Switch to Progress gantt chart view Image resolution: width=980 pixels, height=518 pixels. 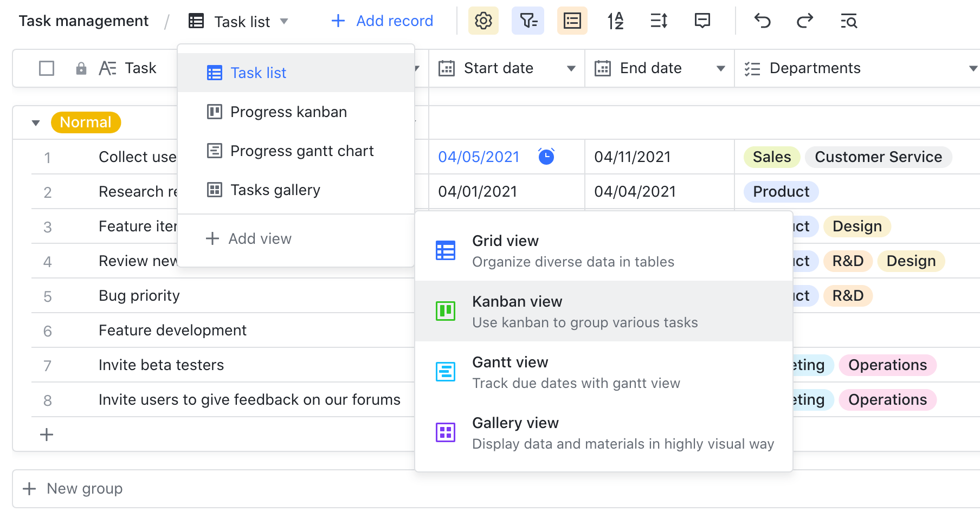[301, 151]
